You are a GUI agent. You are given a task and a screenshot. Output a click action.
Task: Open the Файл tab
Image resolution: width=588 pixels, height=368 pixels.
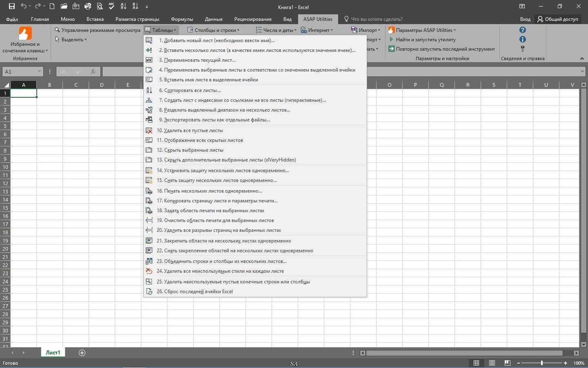(12, 19)
